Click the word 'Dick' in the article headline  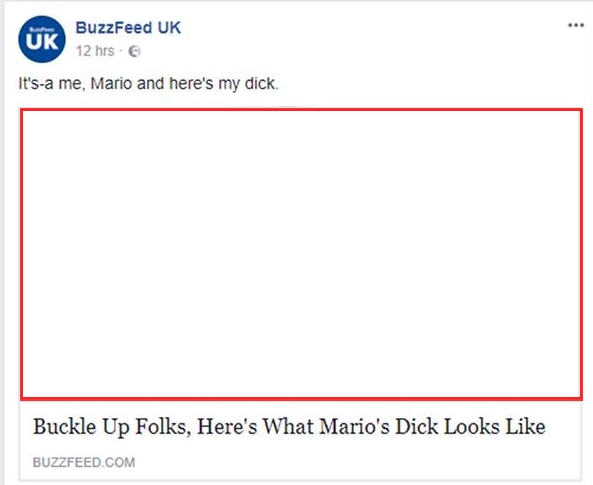pyautogui.click(x=417, y=427)
